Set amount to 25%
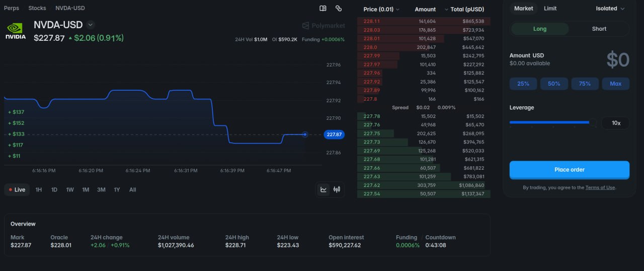Viewport: 644px width, 271px height. pyautogui.click(x=523, y=84)
